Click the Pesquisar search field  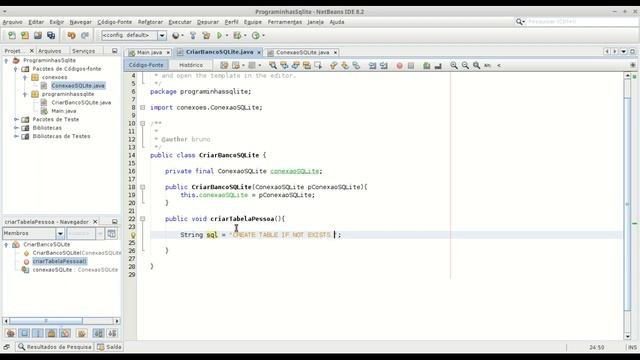coord(582,22)
